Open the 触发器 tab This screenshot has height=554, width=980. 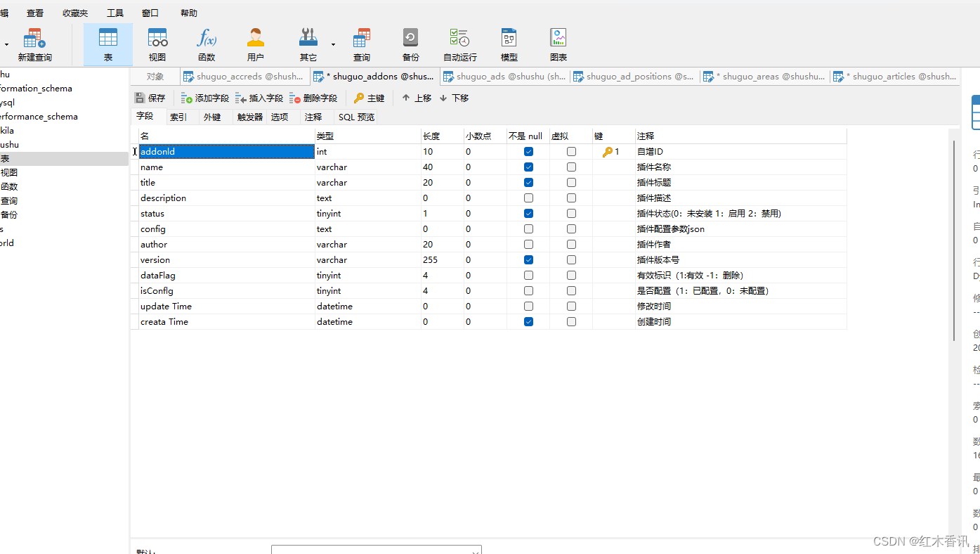point(250,117)
